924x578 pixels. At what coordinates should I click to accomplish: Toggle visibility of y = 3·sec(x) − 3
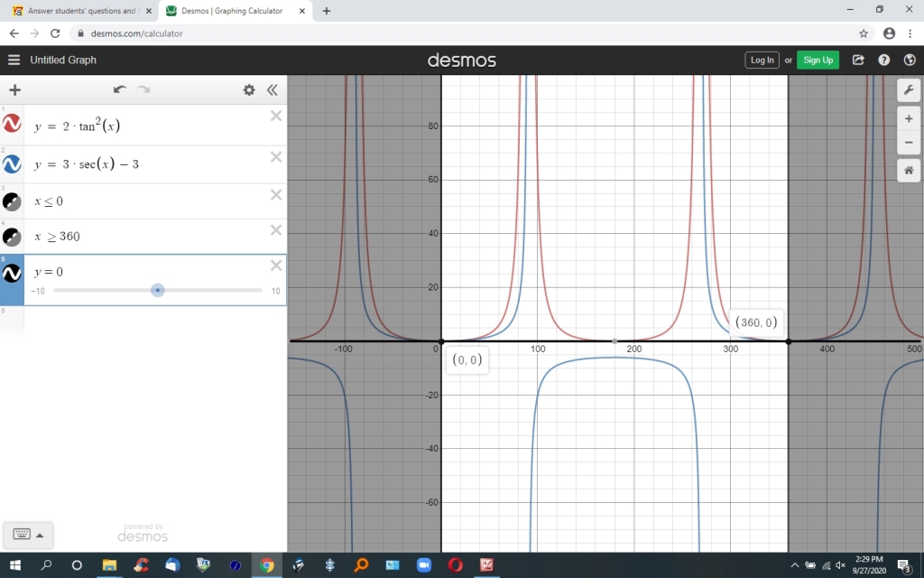coord(12,163)
